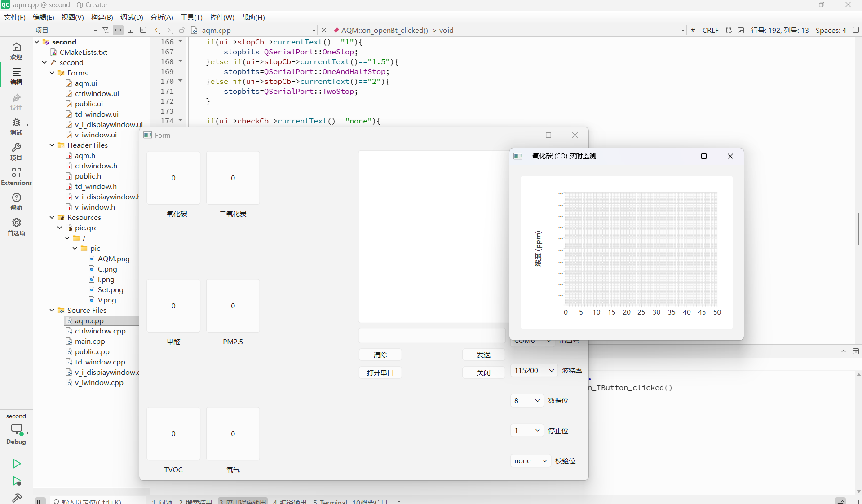Open the 构建(B) menu
The image size is (862, 504).
[x=102, y=17]
